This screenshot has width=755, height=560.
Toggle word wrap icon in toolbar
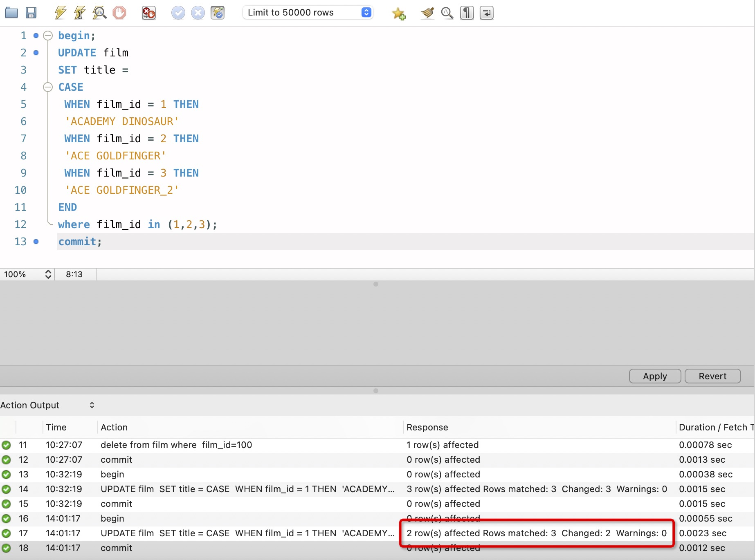point(486,13)
